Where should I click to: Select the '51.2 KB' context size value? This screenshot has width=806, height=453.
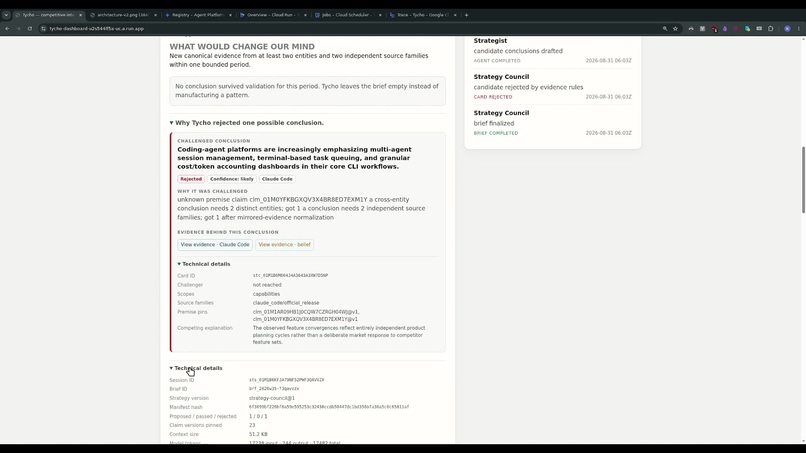click(x=258, y=434)
